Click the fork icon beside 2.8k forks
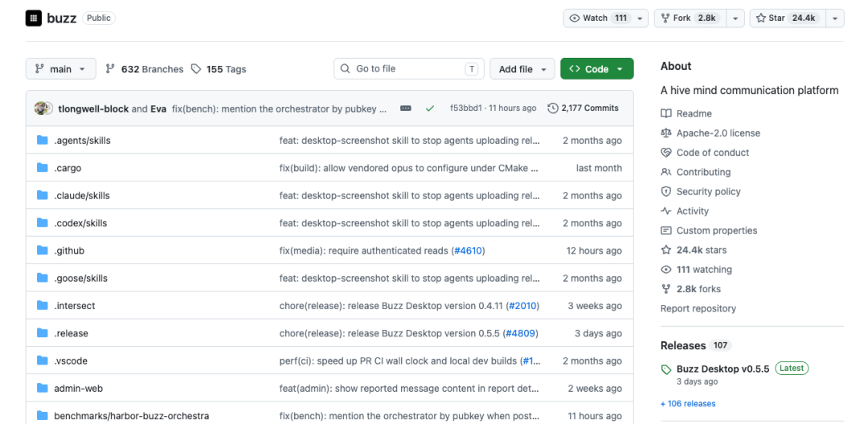868x424 pixels. pyautogui.click(x=666, y=288)
